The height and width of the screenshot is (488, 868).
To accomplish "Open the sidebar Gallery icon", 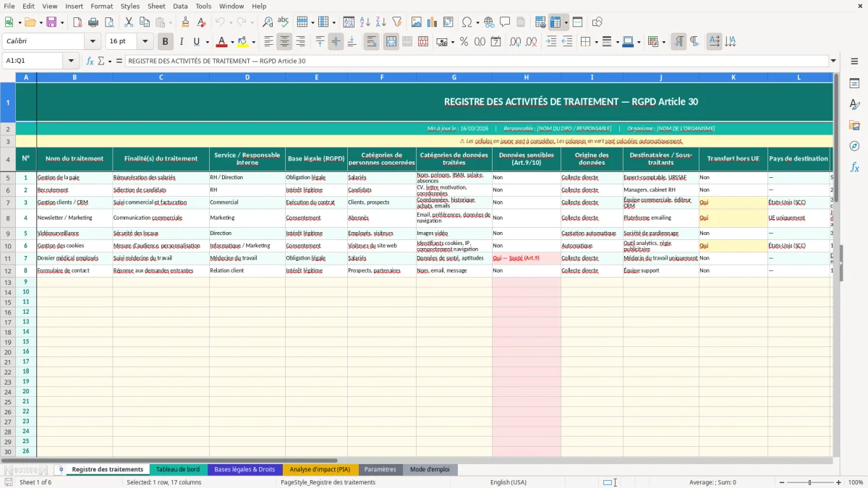I will tap(854, 126).
